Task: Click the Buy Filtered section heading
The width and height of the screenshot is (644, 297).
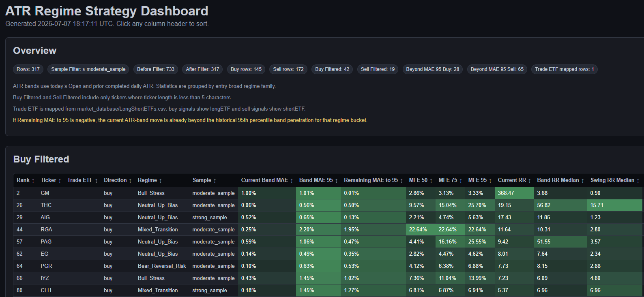Action: coord(41,159)
